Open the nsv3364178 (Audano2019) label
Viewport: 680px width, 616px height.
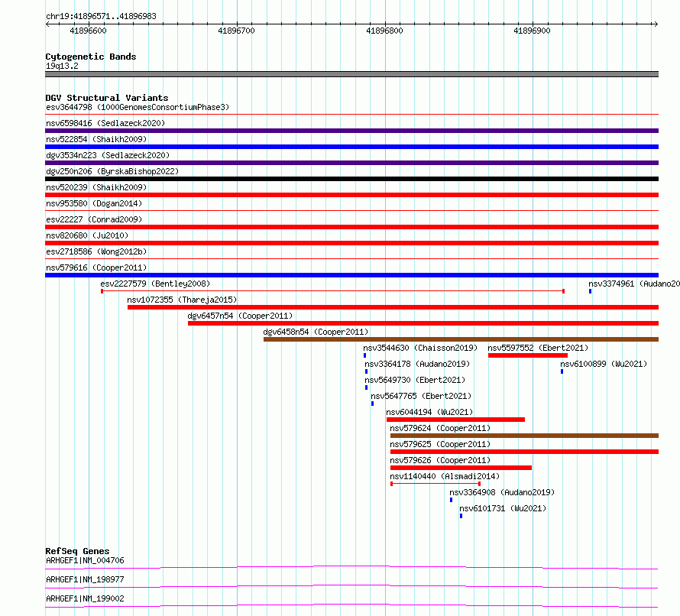[x=417, y=364]
